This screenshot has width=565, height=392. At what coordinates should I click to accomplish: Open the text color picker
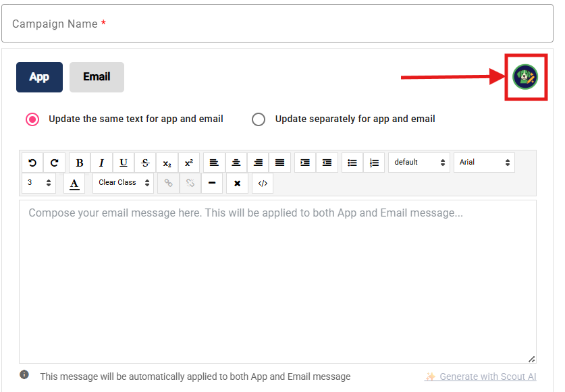click(x=74, y=183)
